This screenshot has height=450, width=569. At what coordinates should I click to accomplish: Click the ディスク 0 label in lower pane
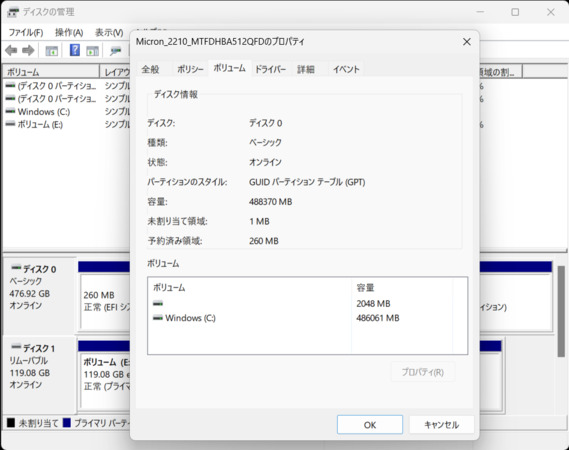coord(40,269)
